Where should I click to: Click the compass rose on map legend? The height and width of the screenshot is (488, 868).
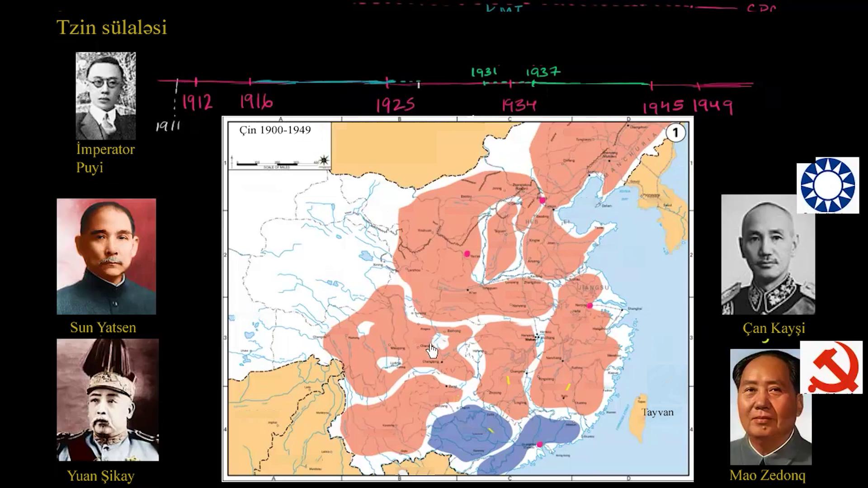(324, 160)
